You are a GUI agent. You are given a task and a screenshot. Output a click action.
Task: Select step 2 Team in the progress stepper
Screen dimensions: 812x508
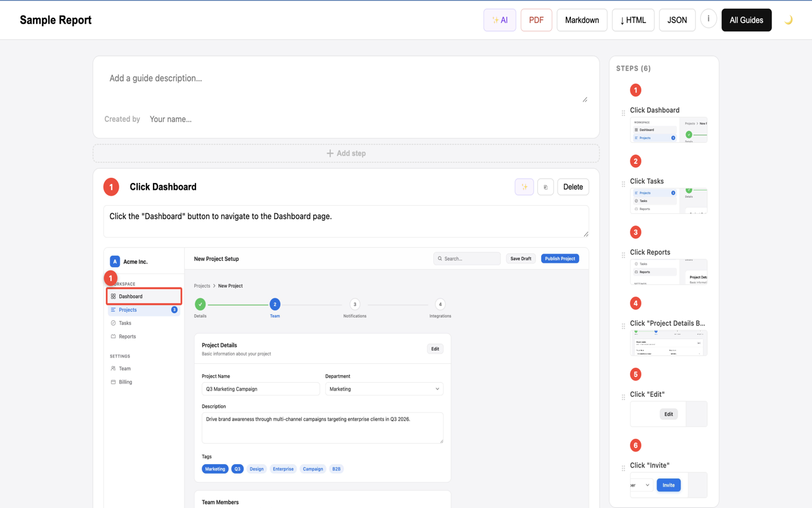click(275, 304)
